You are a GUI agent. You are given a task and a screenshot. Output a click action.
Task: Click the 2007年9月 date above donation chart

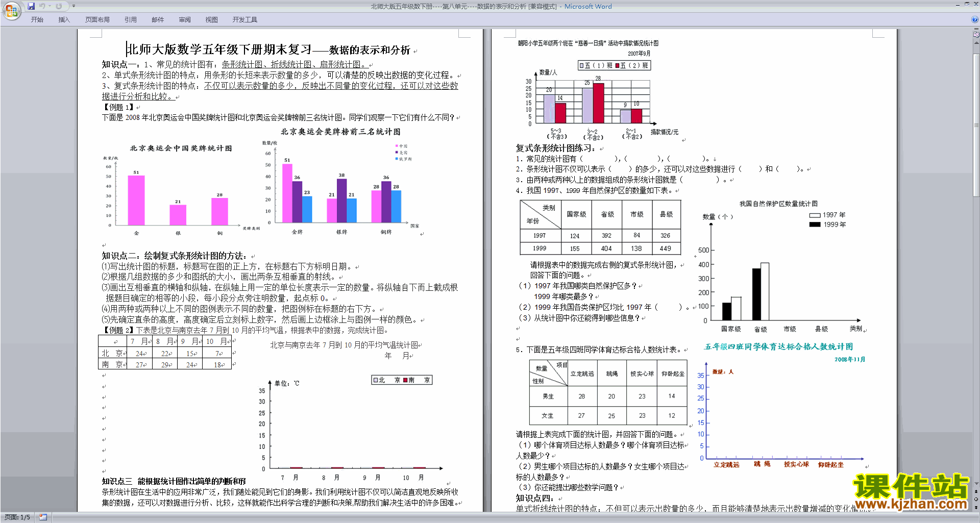639,54
